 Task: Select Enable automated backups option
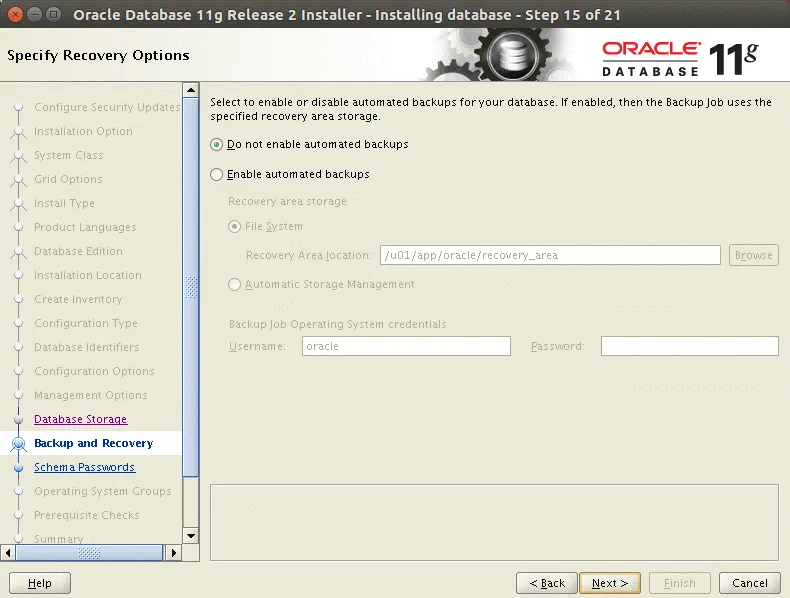point(217,174)
